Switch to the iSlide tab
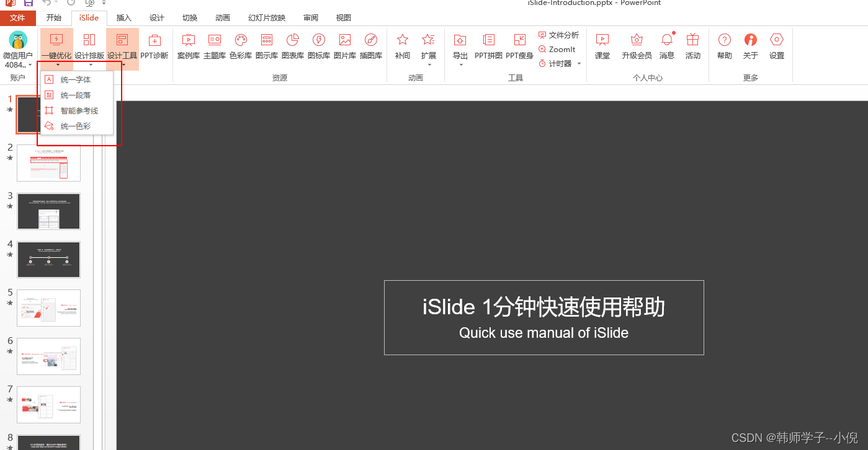The height and width of the screenshot is (450, 868). [x=89, y=18]
